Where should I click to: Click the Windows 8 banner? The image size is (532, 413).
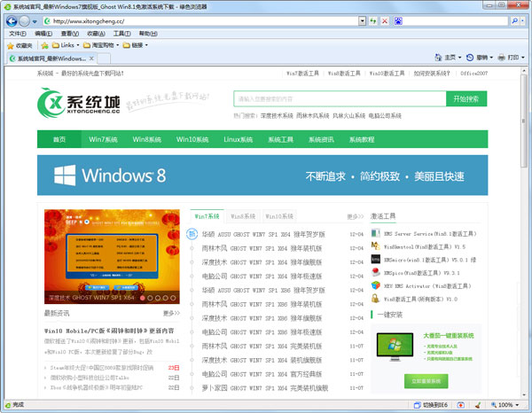[262, 175]
